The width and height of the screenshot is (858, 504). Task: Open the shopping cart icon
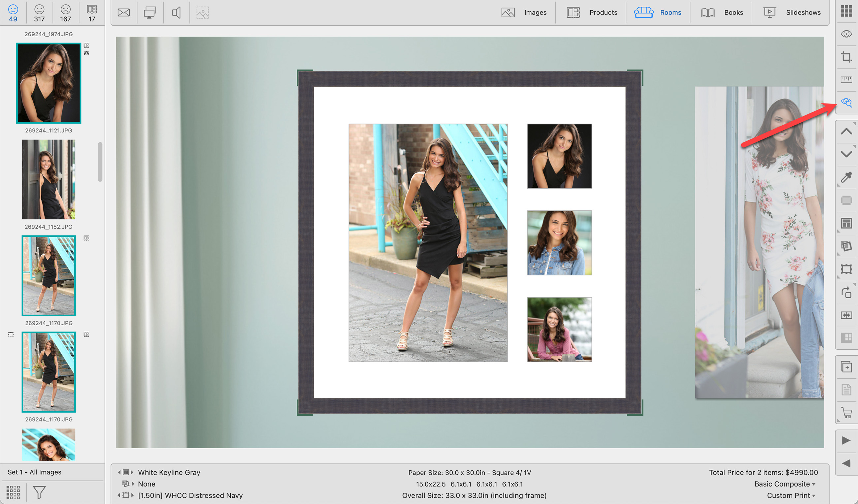point(846,412)
